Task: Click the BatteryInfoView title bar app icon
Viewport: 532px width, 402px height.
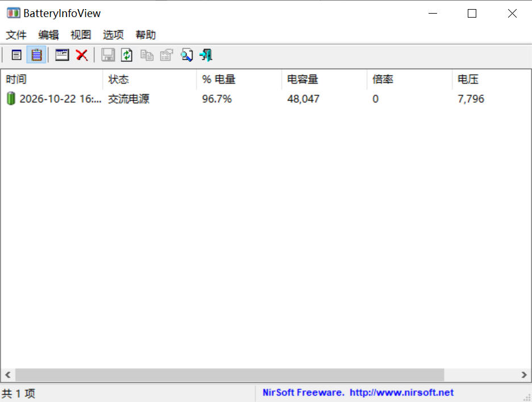Action: tap(13, 13)
